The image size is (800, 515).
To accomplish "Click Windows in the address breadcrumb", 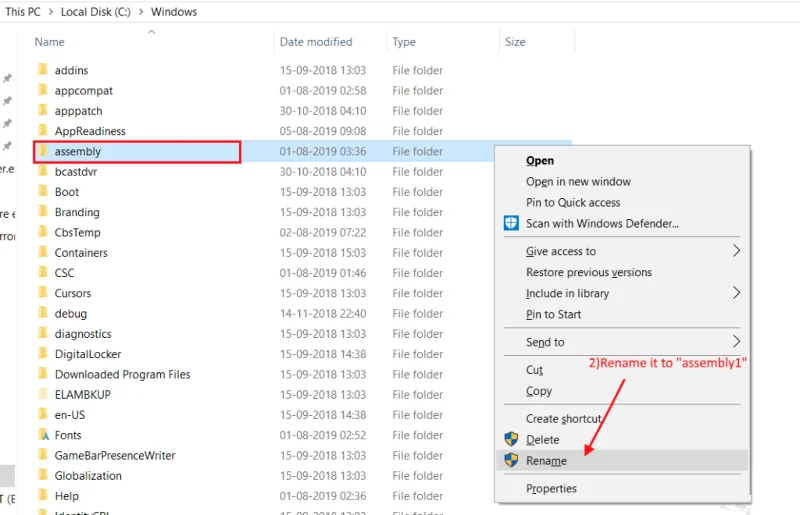I will tap(173, 12).
